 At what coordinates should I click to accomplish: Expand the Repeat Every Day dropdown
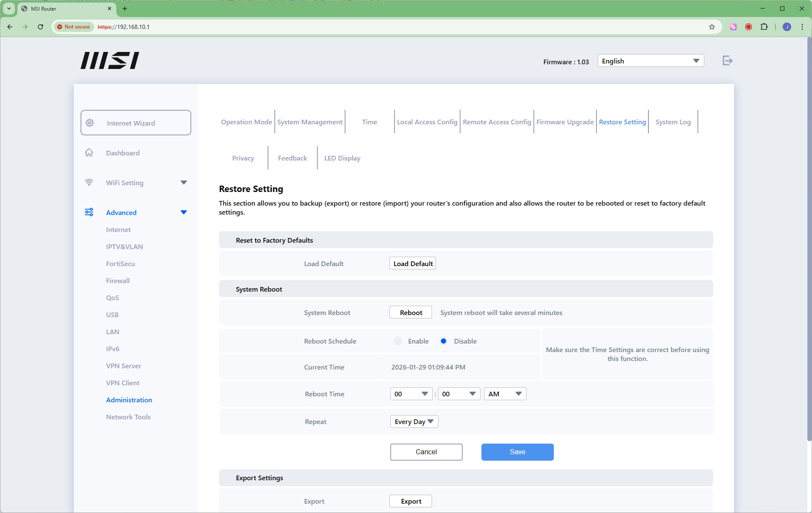[x=414, y=422]
